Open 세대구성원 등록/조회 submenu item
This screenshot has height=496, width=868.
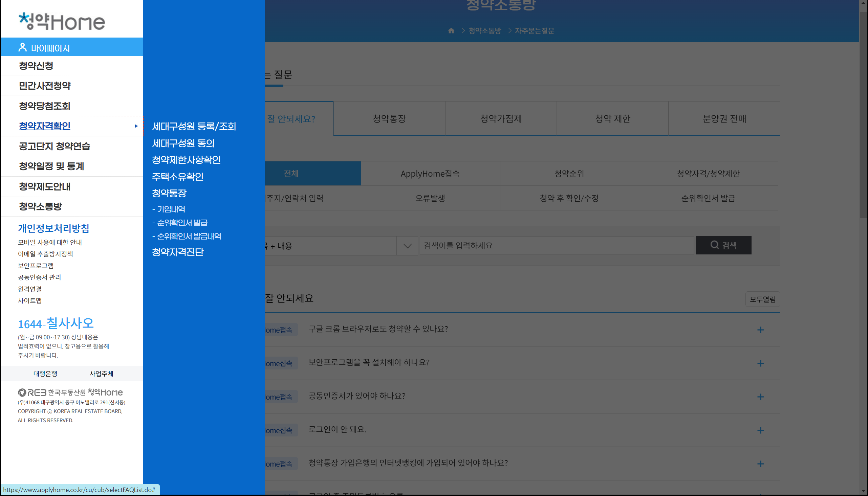click(x=194, y=127)
